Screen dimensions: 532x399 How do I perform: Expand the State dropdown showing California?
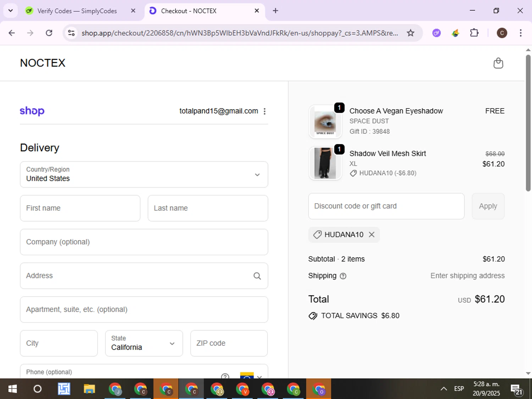point(144,343)
